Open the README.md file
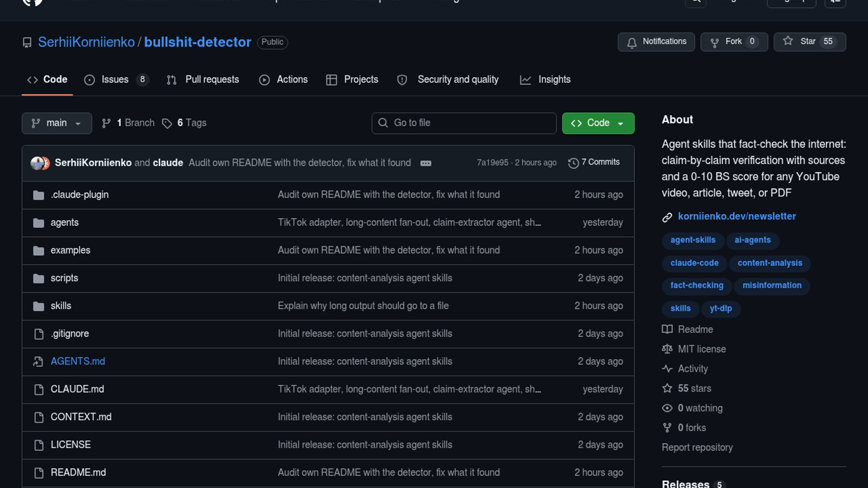This screenshot has width=868, height=488. 78,472
